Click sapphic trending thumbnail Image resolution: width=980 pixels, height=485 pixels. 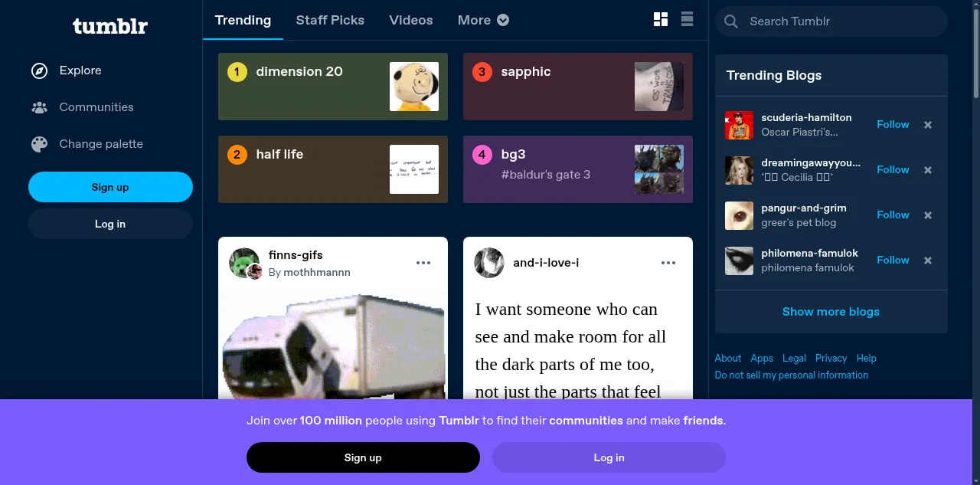click(659, 87)
